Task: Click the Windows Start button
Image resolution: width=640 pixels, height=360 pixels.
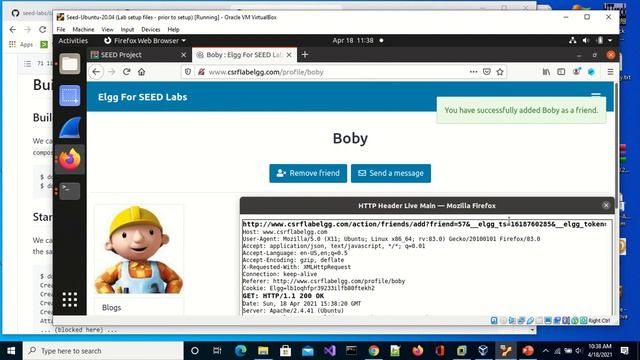Action: click(11, 351)
